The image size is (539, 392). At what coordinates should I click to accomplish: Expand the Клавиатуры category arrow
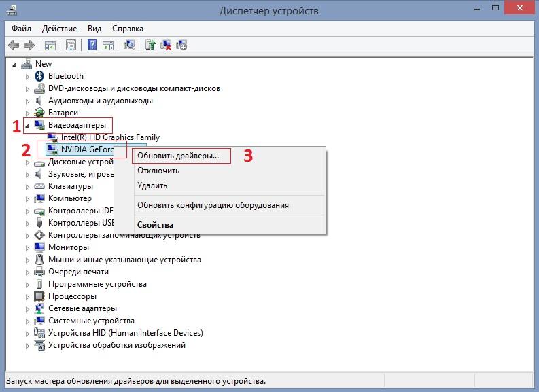click(x=27, y=187)
